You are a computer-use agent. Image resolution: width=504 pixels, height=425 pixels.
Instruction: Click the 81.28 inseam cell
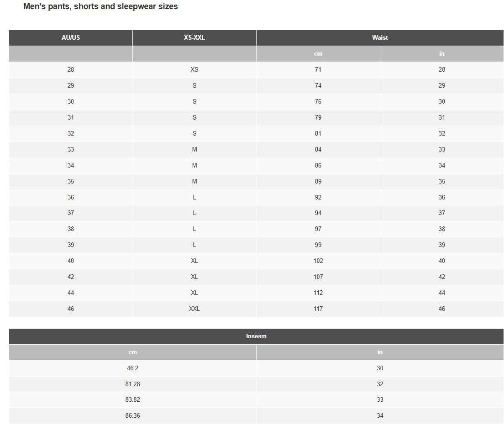[x=132, y=384]
